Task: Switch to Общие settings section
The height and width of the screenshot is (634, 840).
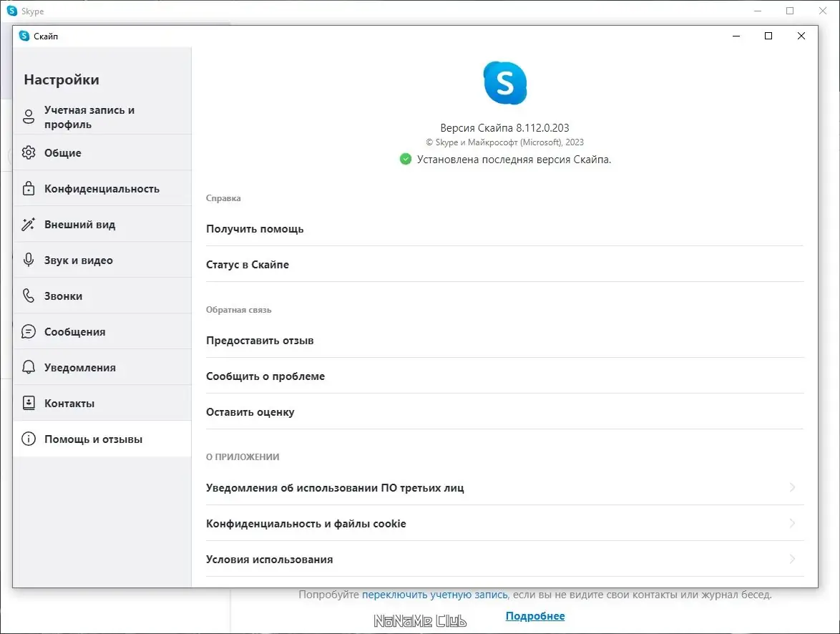Action: point(102,152)
